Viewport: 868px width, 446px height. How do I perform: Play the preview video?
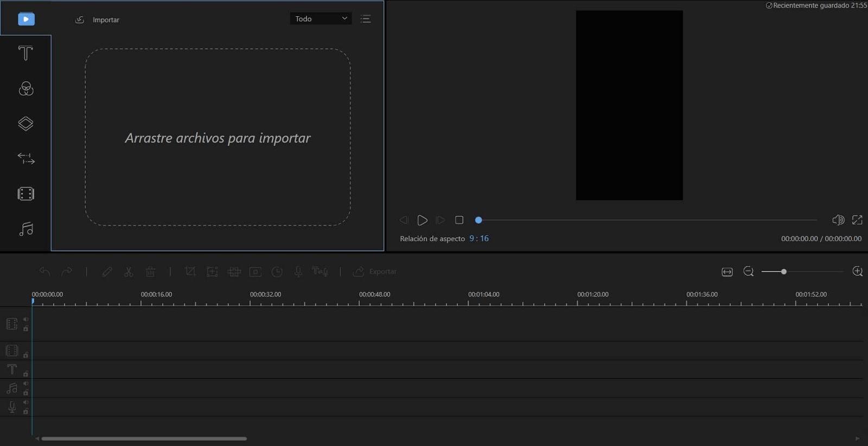tap(422, 220)
